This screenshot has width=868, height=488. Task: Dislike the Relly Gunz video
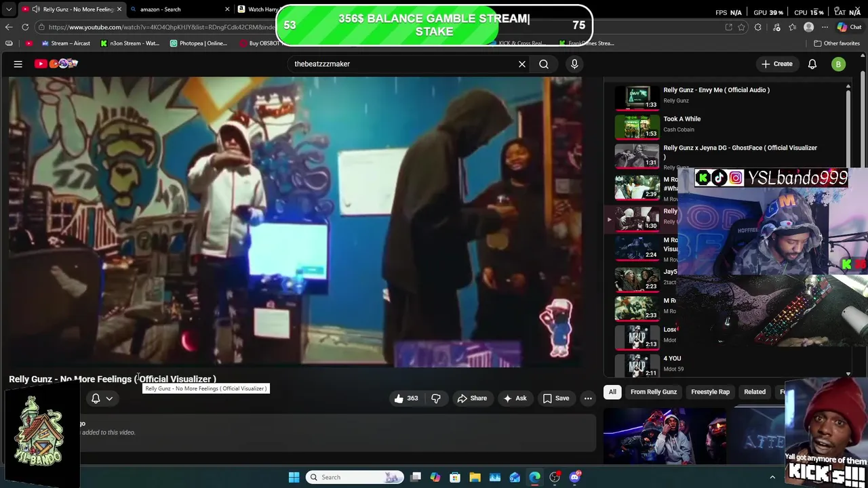click(x=436, y=398)
